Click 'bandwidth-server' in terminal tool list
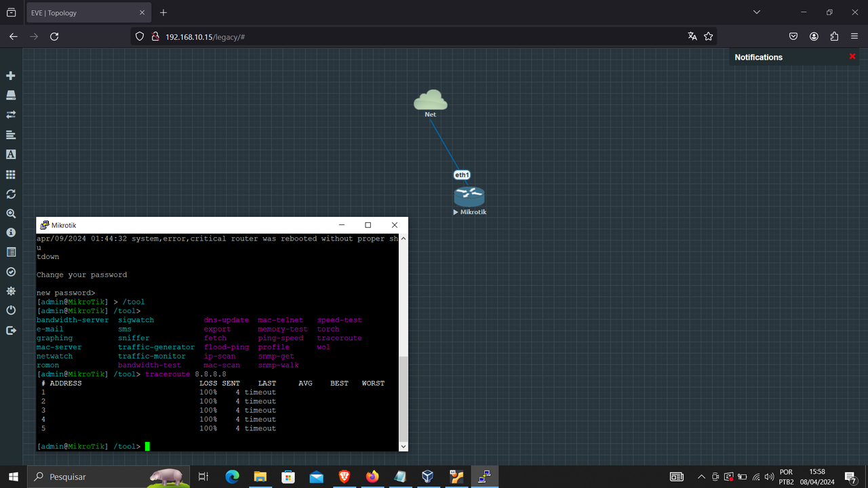The width and height of the screenshot is (868, 488). click(73, 320)
